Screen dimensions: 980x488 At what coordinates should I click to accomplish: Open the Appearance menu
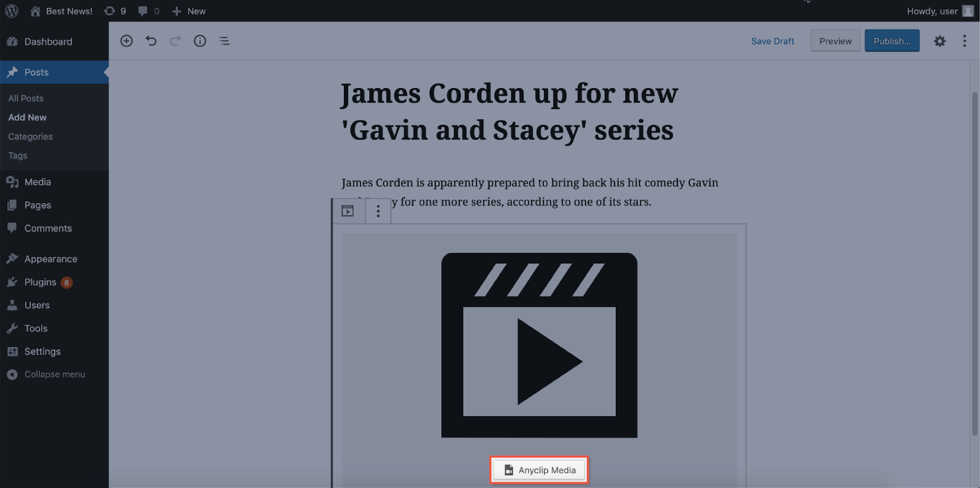coord(51,259)
